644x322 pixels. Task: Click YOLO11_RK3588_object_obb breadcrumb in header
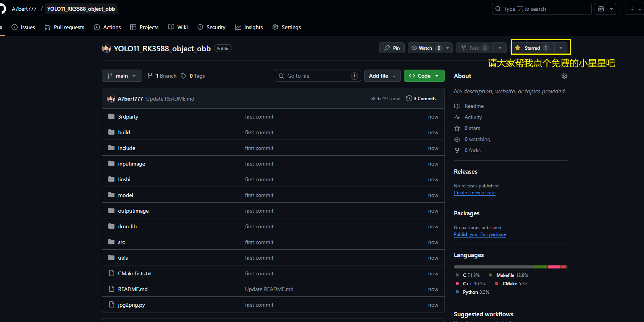click(x=81, y=9)
